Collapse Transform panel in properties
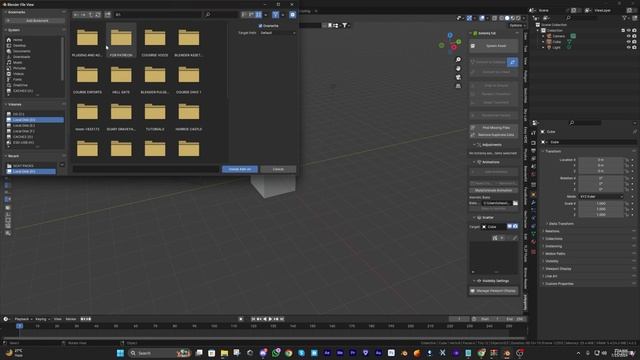The width and height of the screenshot is (640, 360). tap(553, 151)
